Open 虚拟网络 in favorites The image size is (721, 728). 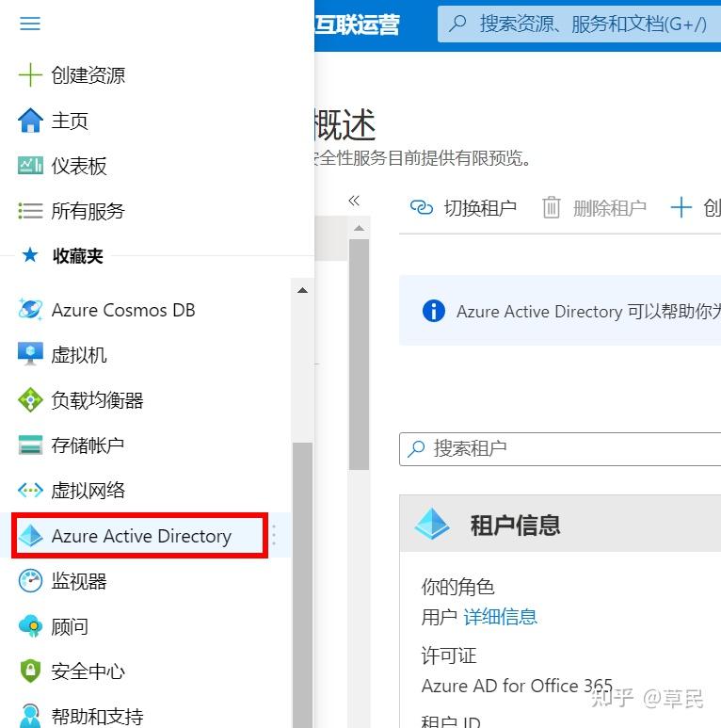coord(88,490)
